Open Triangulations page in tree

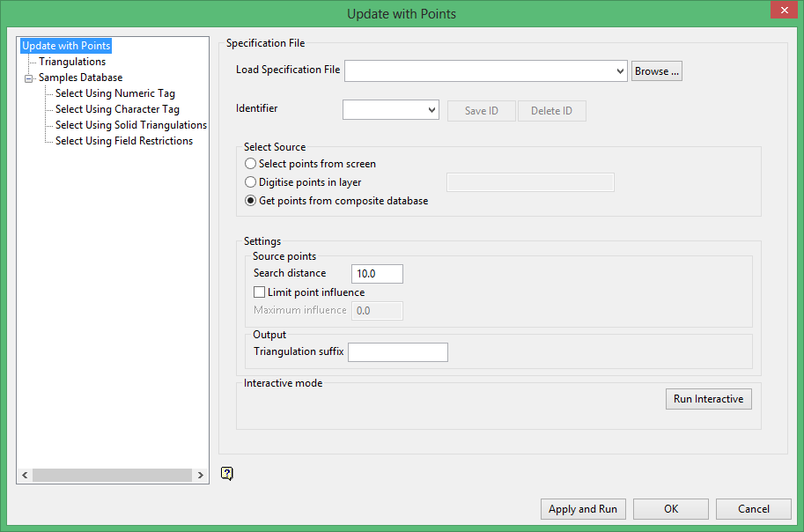point(72,62)
